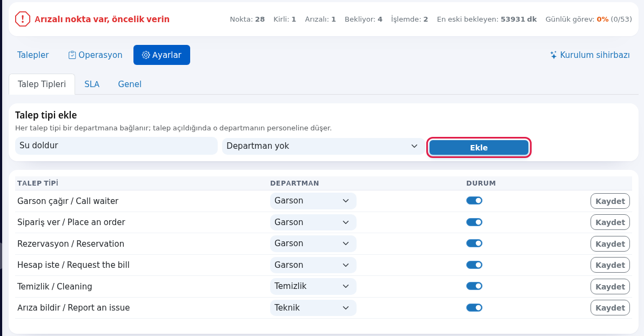Click the 'Kirli: 1' stat

(x=285, y=19)
